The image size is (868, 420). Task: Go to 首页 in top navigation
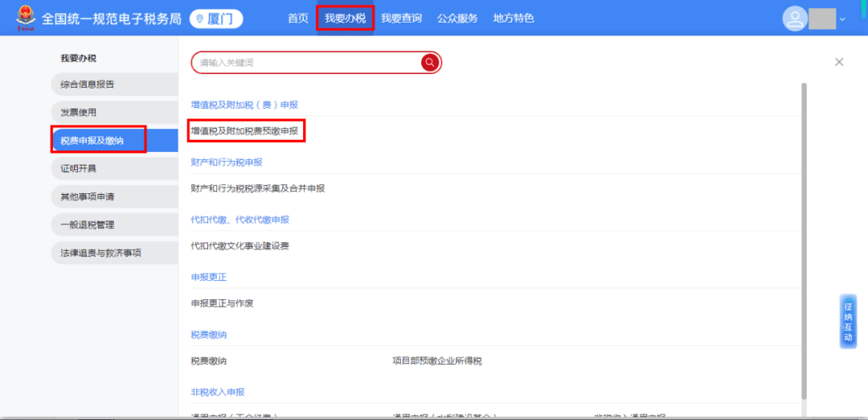pyautogui.click(x=298, y=19)
